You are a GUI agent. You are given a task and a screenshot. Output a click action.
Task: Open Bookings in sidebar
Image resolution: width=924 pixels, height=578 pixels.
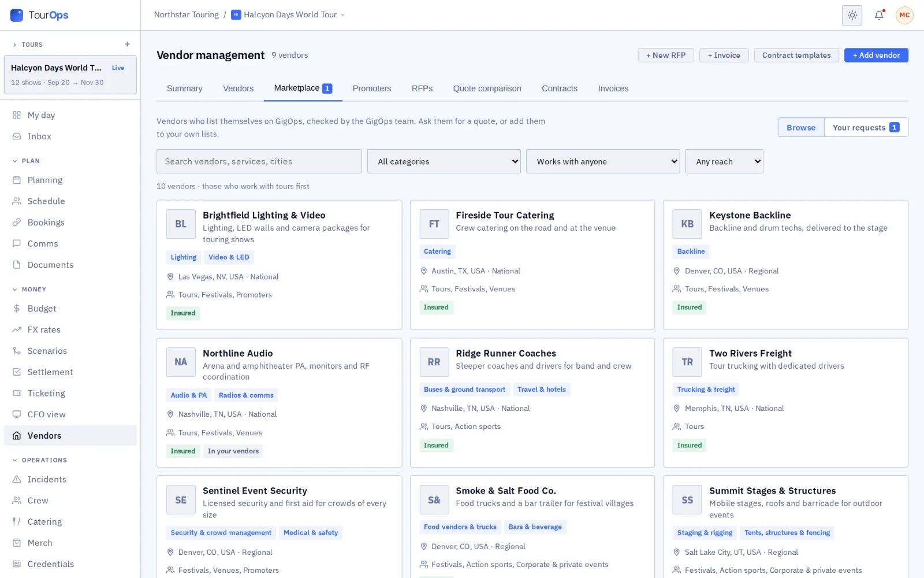pos(70,223)
